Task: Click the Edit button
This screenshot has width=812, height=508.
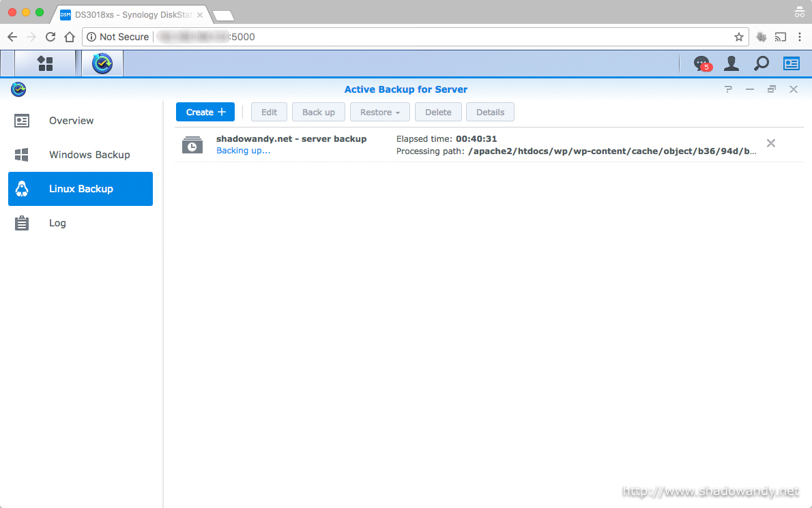Action: point(270,113)
